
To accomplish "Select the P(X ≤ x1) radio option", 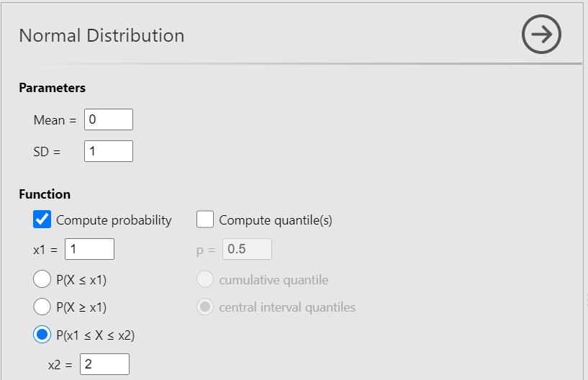I will click(x=42, y=279).
